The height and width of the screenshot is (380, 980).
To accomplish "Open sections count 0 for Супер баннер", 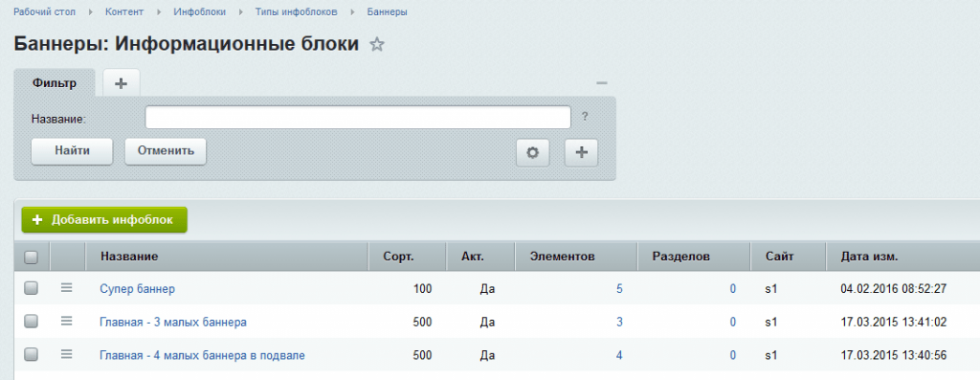I will click(732, 289).
